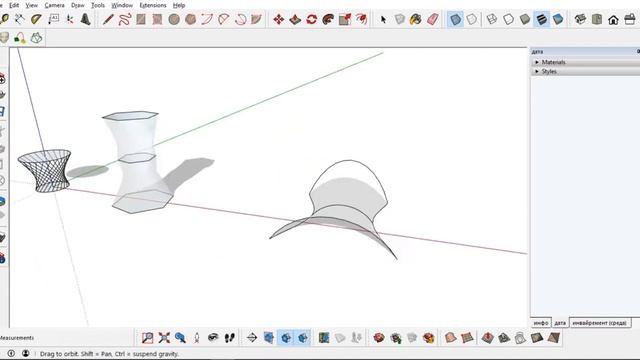Switch to the инфо tray tab
The image size is (640, 360).
541,322
